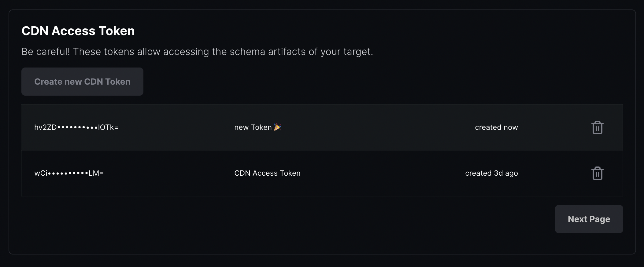Create a new CDN Token

click(82, 82)
